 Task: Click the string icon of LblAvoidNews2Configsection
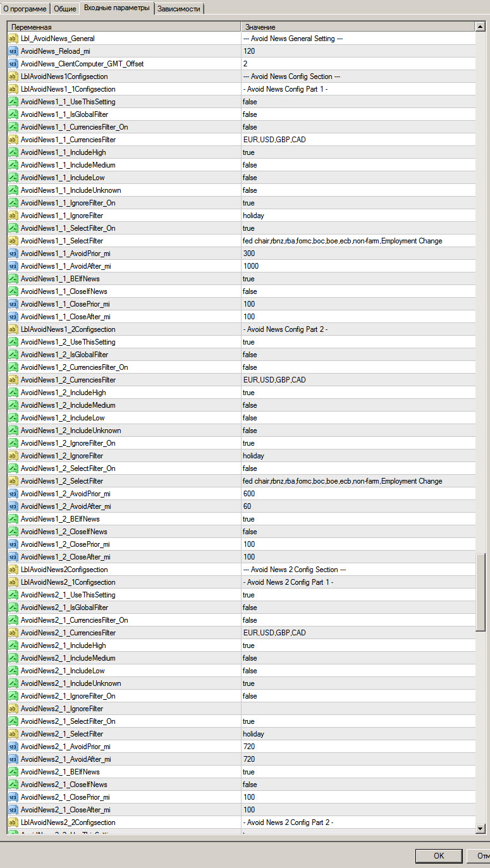(13, 570)
